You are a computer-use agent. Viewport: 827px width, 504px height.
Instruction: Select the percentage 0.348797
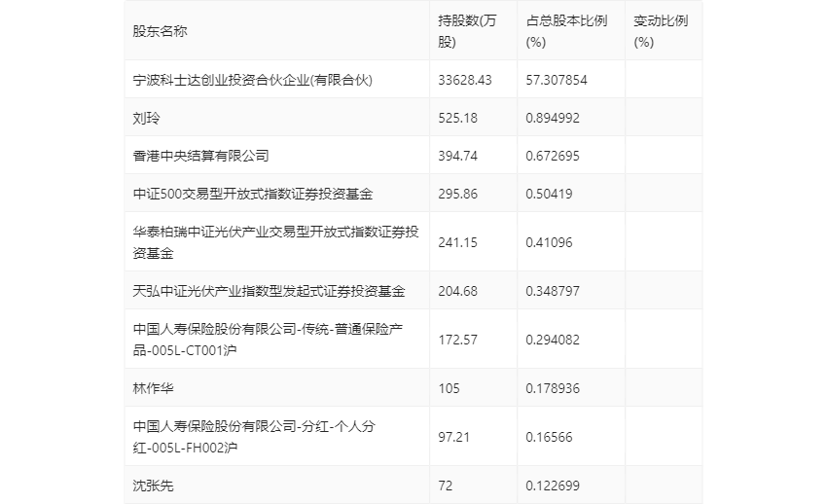553,291
